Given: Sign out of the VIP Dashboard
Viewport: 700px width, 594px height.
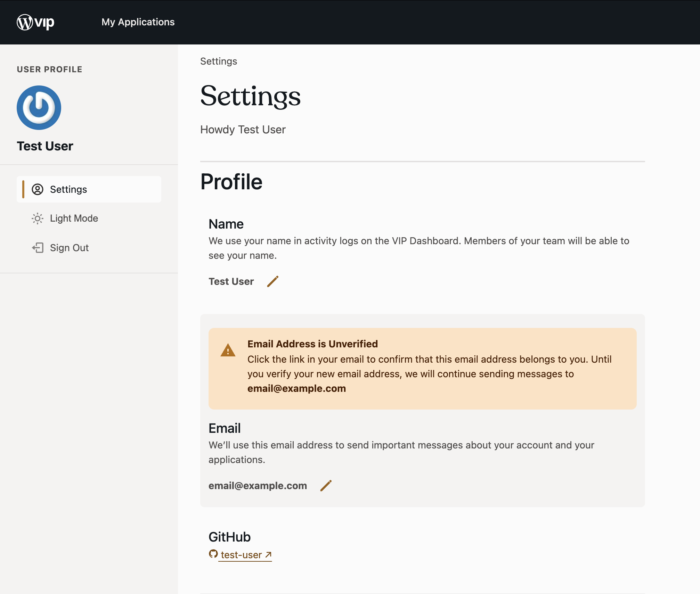Looking at the screenshot, I should click(69, 248).
